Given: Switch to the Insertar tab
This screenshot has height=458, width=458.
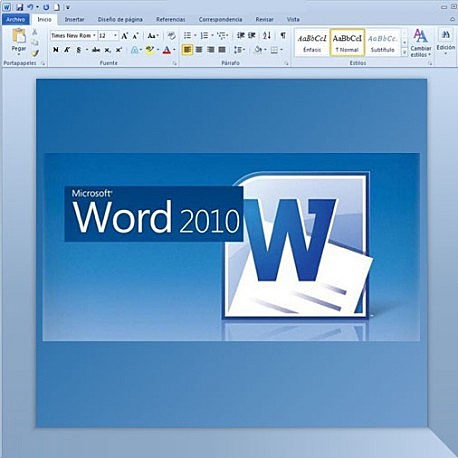Looking at the screenshot, I should pos(74,20).
